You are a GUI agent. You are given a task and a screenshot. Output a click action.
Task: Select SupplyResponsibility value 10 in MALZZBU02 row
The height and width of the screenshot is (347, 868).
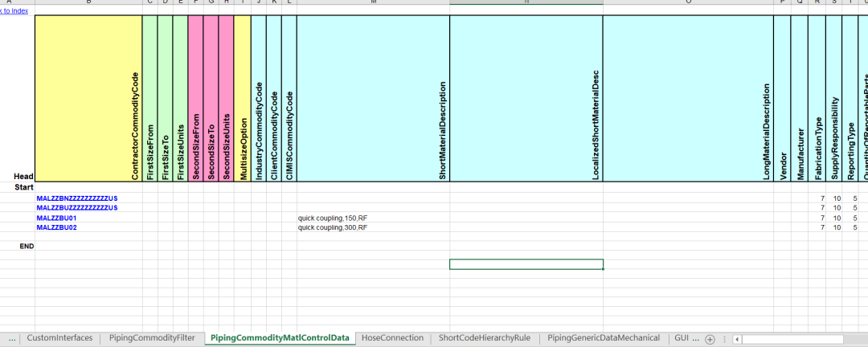[833, 227]
